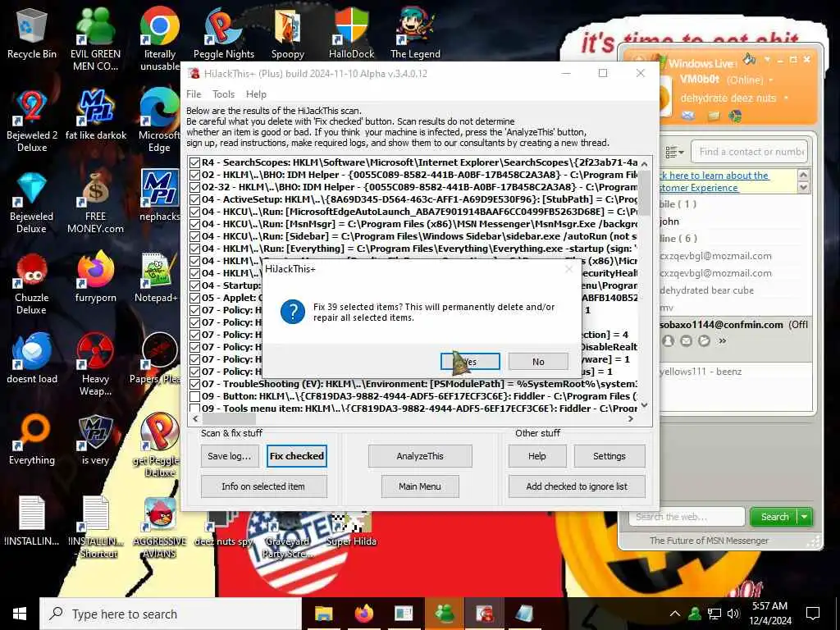Image resolution: width=840 pixels, height=630 pixels.
Task: Open the Settings button in Other stuff
Action: 609,456
